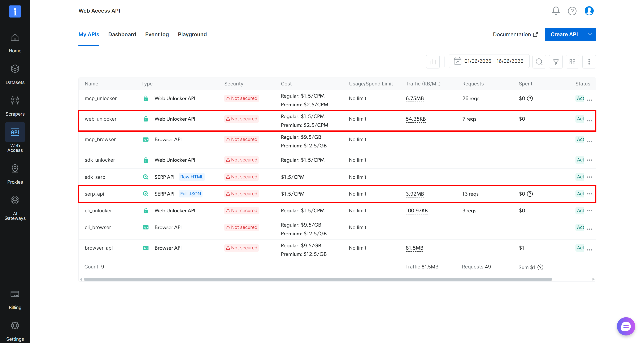644x343 pixels.
Task: Switch to My APIs tab
Action: click(x=89, y=35)
